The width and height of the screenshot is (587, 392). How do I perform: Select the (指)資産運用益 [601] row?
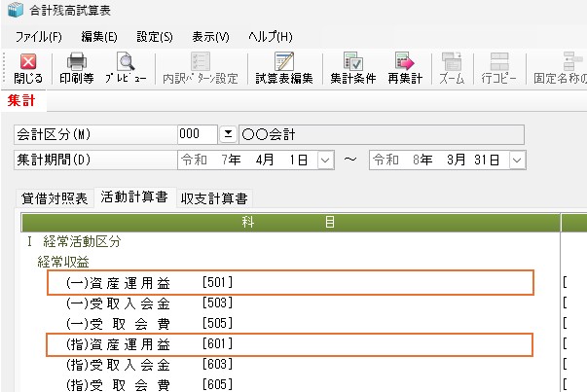290,344
